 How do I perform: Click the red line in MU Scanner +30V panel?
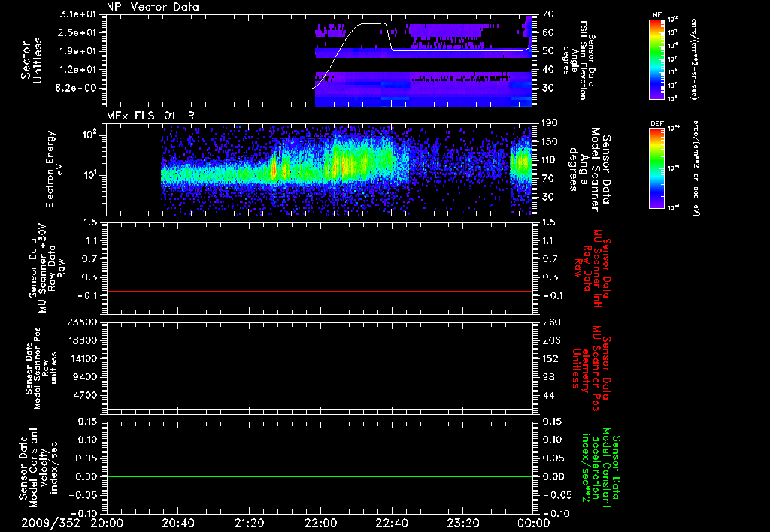[320, 291]
